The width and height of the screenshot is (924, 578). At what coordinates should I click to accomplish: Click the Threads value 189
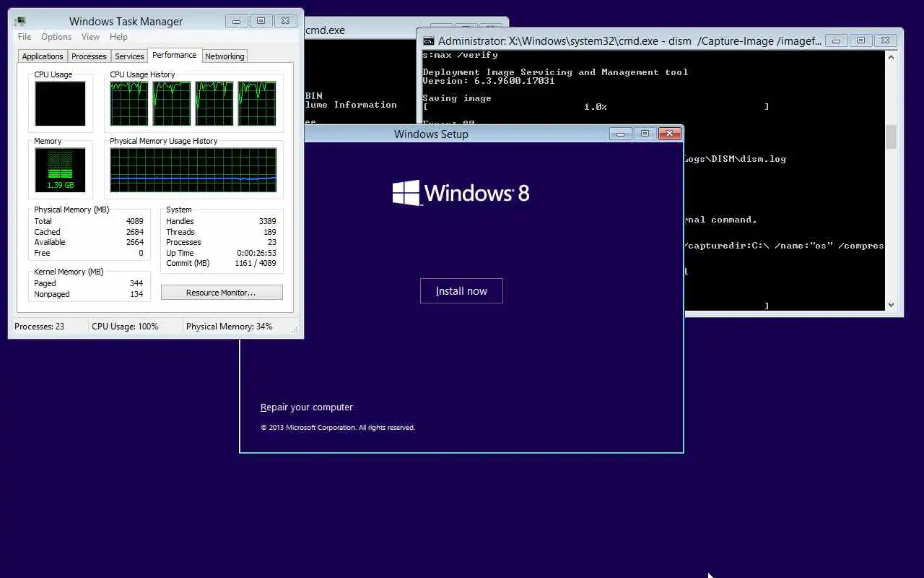(270, 232)
